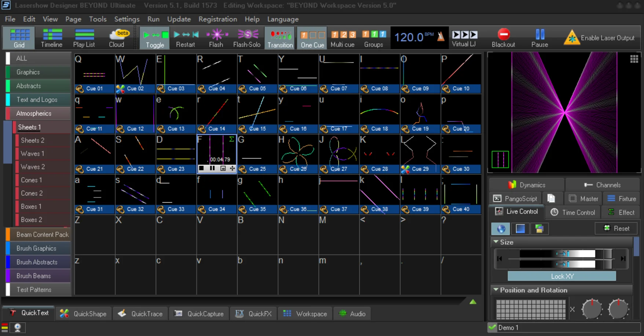Switch to the Grid view
This screenshot has width=644, height=336.
pos(19,38)
